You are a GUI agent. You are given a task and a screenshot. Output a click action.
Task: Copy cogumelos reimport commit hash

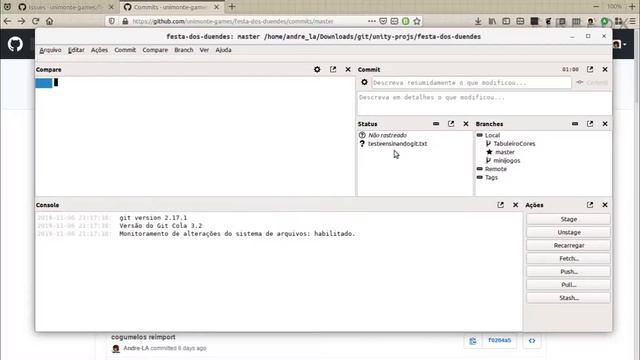473,341
